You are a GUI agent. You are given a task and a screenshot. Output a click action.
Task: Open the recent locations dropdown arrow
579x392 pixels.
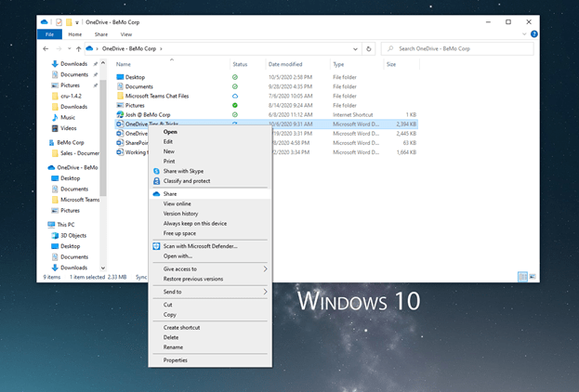coord(69,48)
